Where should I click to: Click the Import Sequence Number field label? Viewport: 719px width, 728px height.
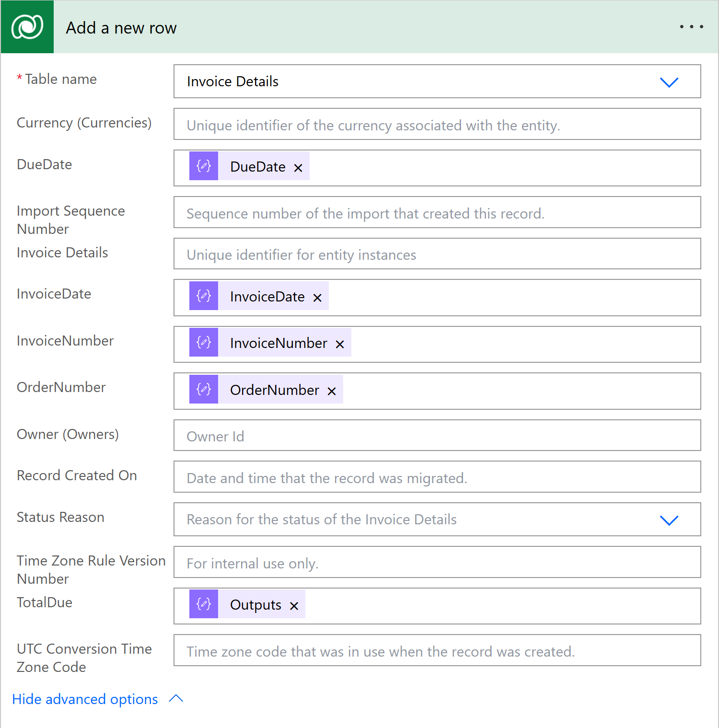point(71,220)
